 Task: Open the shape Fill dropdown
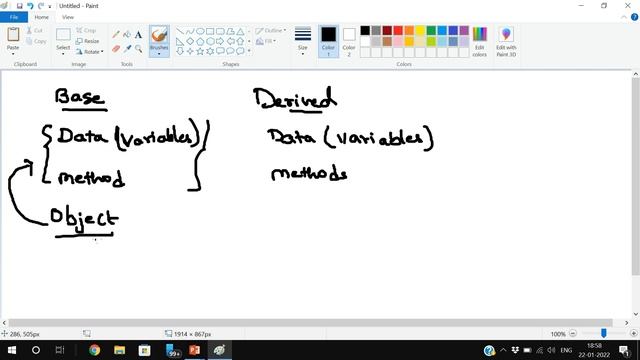266,41
